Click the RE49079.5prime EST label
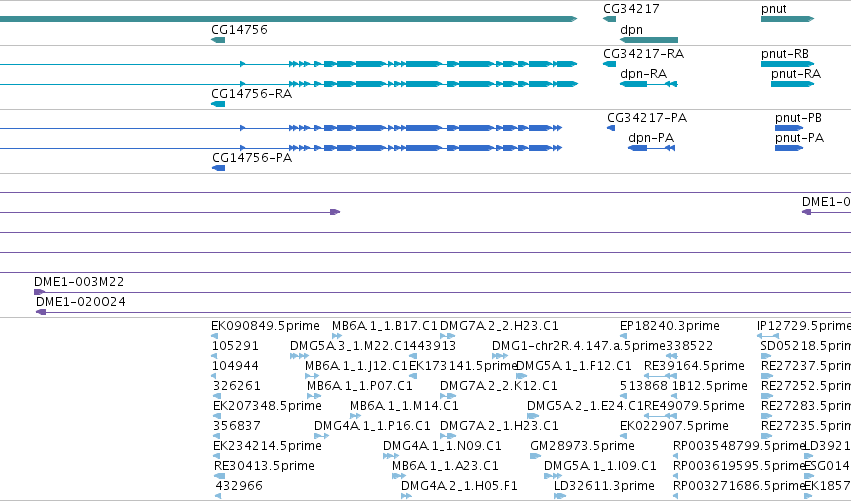Screen dimensions: 851x501 tap(694, 406)
